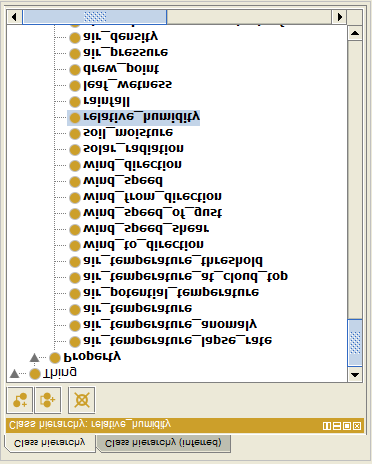Split the view horizontally via the header icon
The height and width of the screenshot is (464, 372).
337,426
